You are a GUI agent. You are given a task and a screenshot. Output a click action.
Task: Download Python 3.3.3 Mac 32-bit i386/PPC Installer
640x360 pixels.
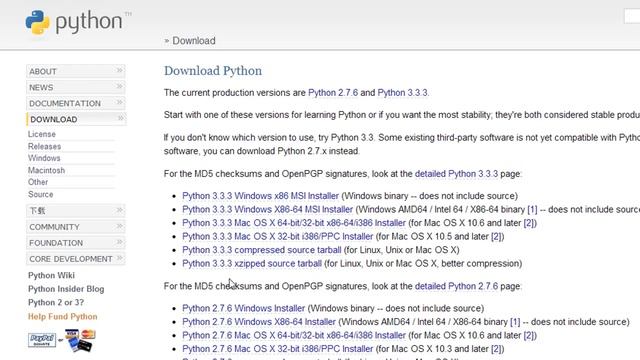pos(278,236)
